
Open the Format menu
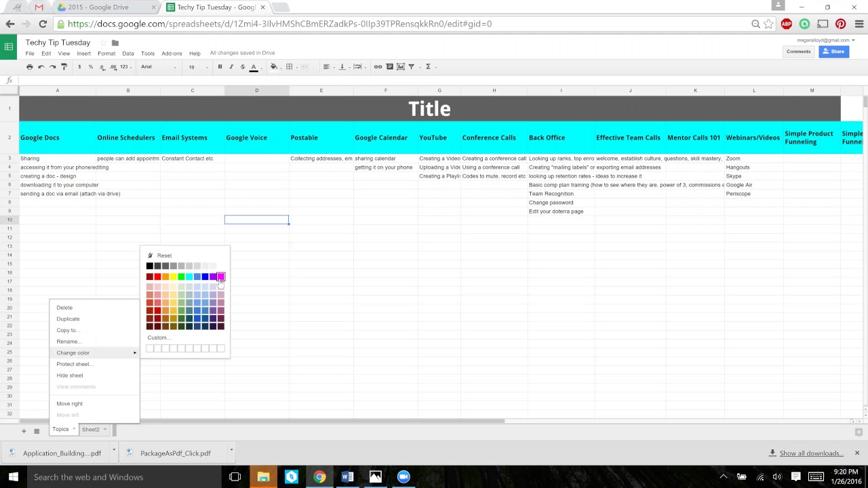[x=106, y=54]
